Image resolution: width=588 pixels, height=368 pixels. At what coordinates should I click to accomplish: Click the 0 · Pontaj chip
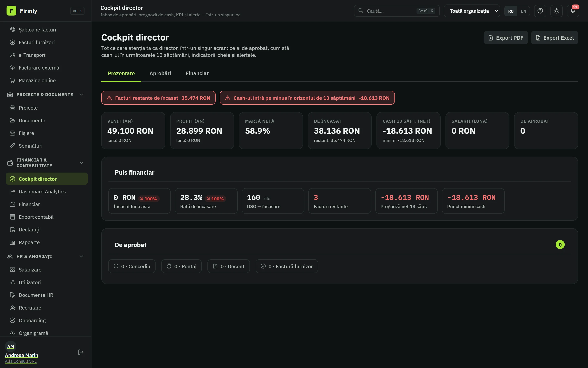(182, 266)
